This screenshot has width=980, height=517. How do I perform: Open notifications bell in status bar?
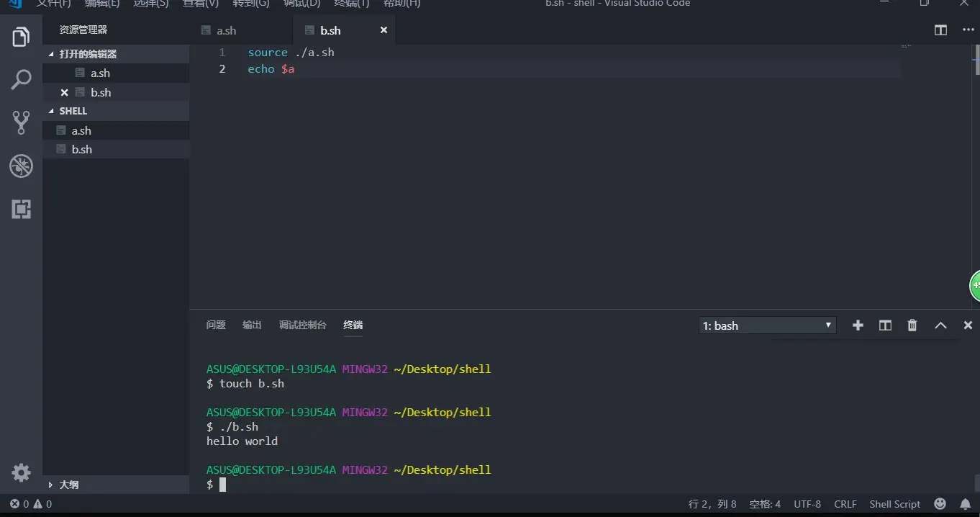point(965,504)
